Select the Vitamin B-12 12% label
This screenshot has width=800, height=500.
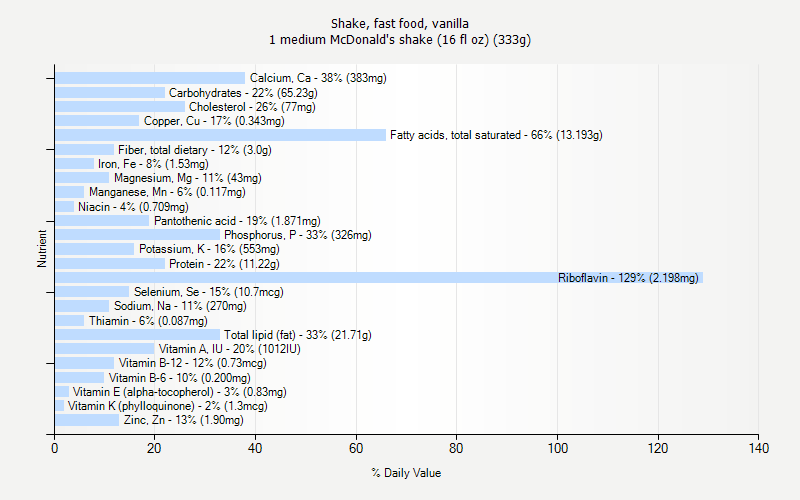click(192, 363)
